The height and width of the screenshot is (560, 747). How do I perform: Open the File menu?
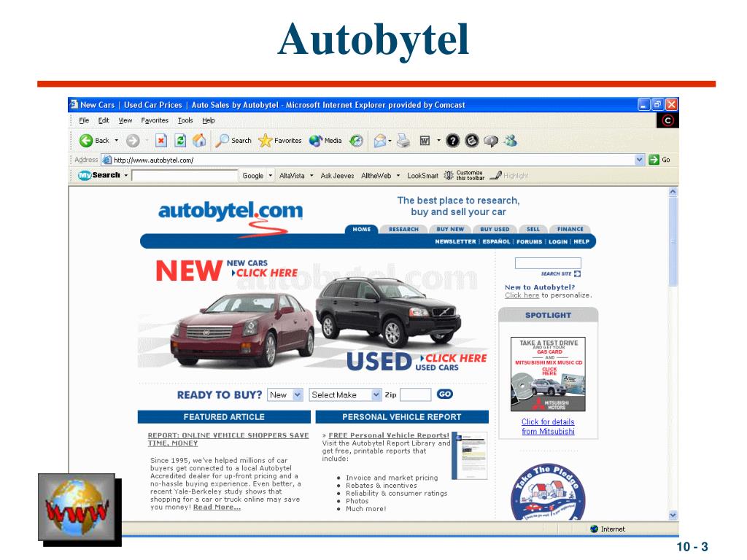[84, 120]
